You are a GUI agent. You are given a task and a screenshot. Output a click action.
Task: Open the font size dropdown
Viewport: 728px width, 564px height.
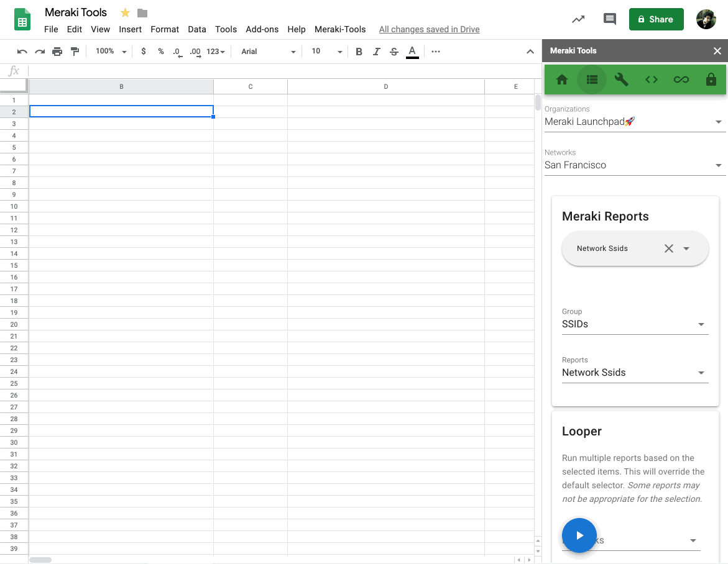coord(327,52)
